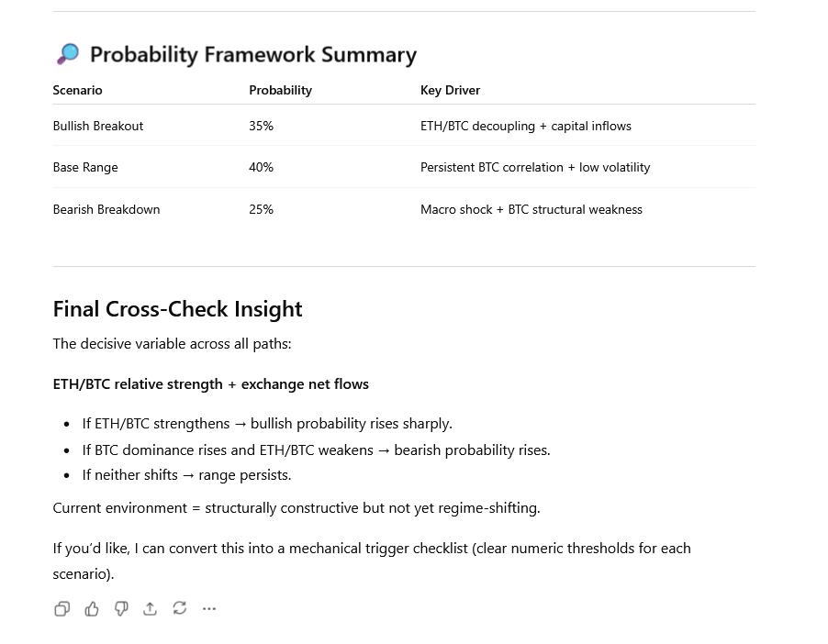This screenshot has width=828, height=644.
Task: Click the Scenario column header
Action: coord(78,90)
